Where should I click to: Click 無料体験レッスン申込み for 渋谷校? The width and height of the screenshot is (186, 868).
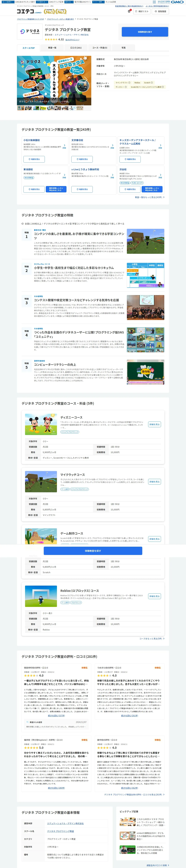(152, 189)
